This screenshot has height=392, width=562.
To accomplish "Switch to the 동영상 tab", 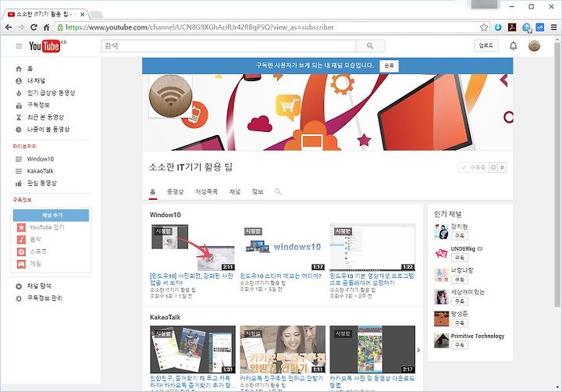I will tap(176, 192).
